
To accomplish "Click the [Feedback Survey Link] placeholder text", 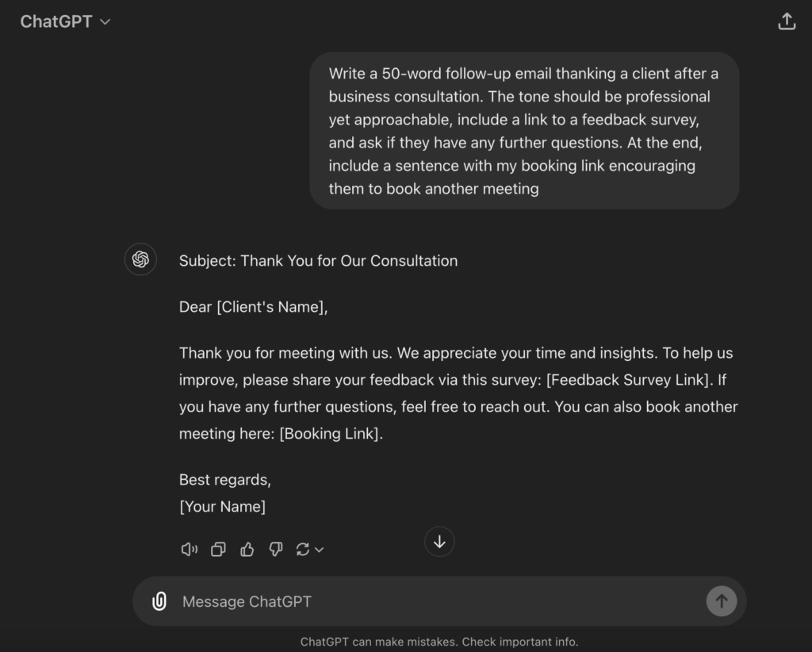I will [x=626, y=380].
